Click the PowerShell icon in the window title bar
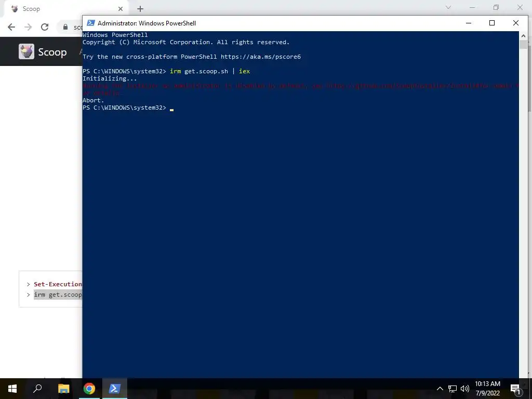 pos(90,23)
